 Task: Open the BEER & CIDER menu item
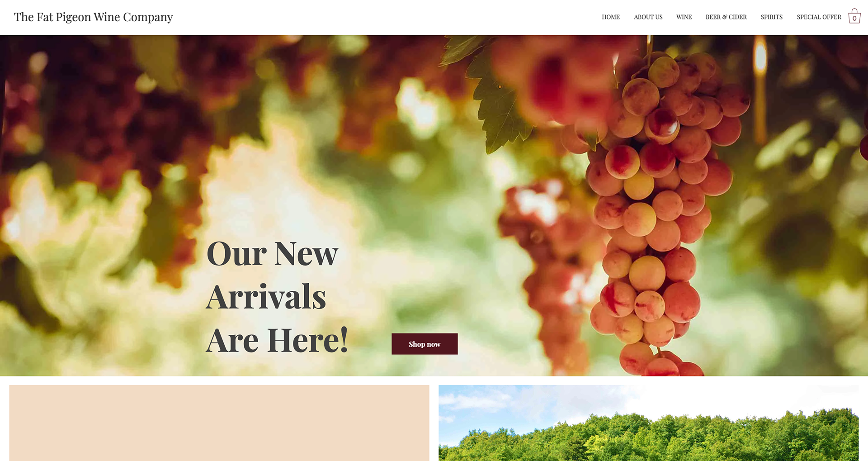726,17
